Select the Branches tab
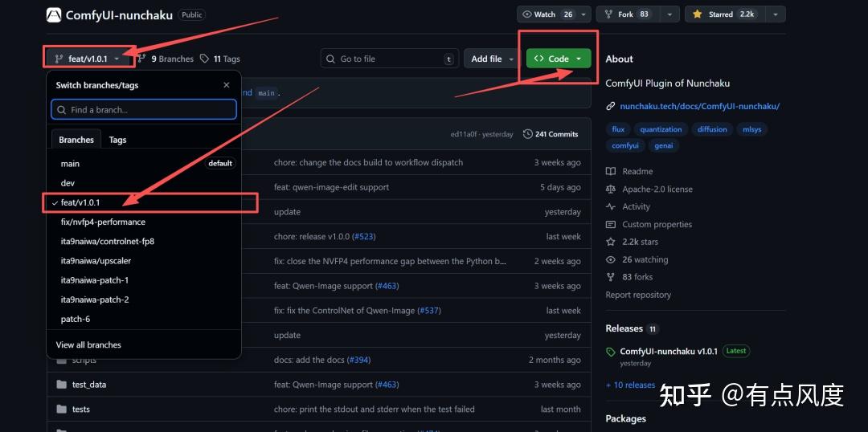The width and height of the screenshot is (868, 432). (x=76, y=140)
